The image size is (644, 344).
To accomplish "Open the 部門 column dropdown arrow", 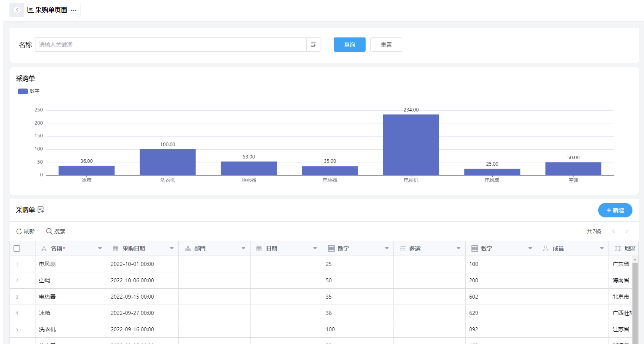I will click(243, 248).
